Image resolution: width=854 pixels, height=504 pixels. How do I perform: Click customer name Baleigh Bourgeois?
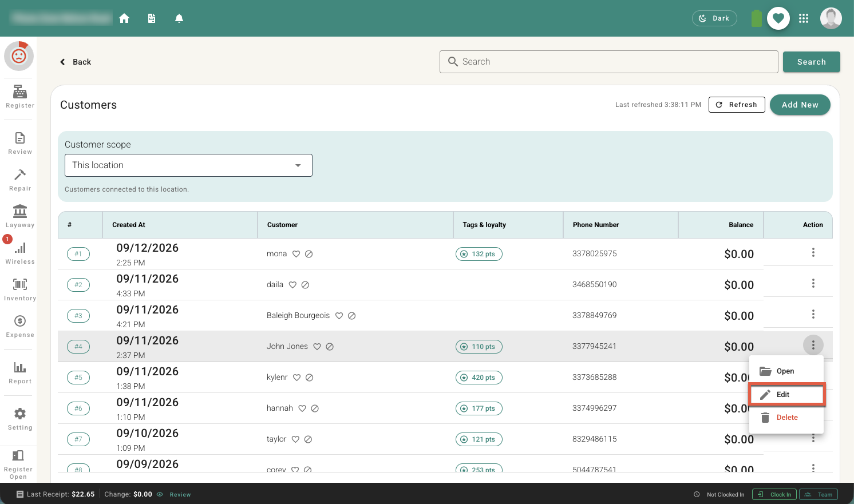point(298,315)
